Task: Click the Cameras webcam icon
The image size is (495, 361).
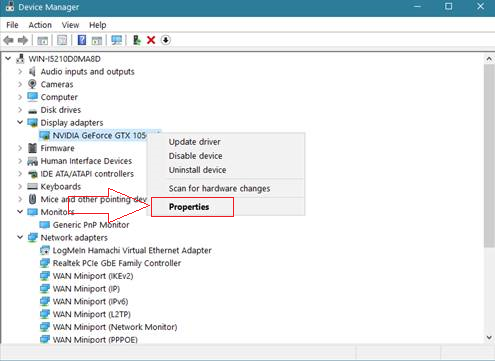Action: [32, 84]
